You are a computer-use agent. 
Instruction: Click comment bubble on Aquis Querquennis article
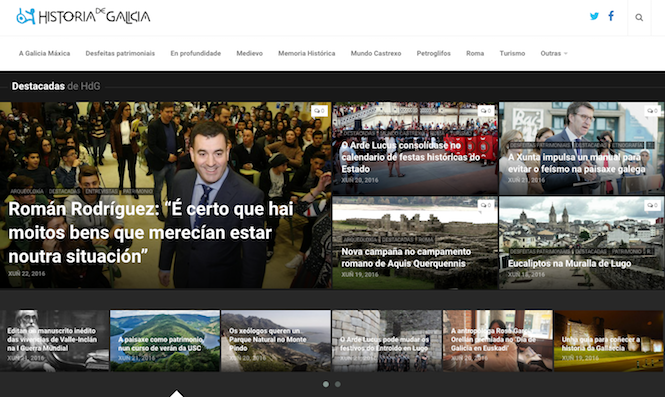[x=486, y=205]
